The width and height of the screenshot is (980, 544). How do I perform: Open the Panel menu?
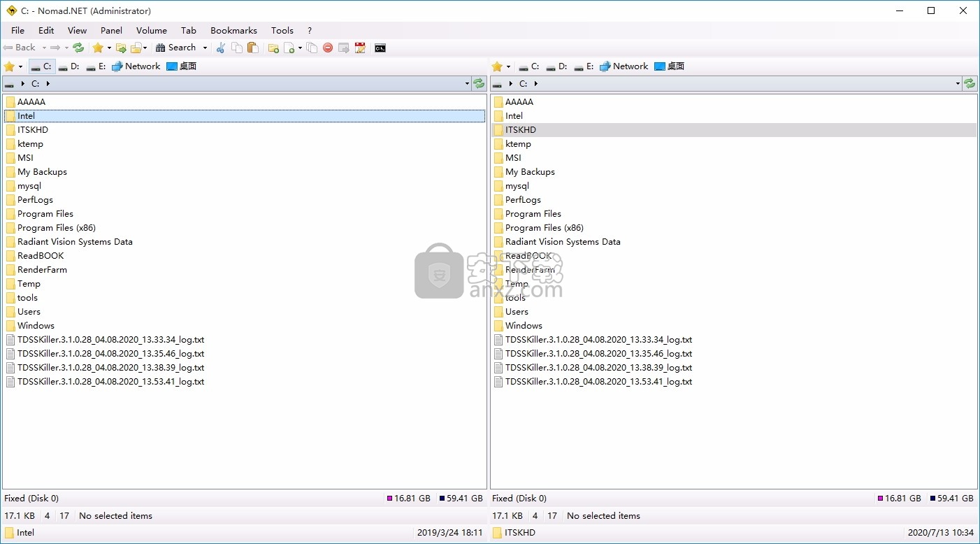coord(111,30)
